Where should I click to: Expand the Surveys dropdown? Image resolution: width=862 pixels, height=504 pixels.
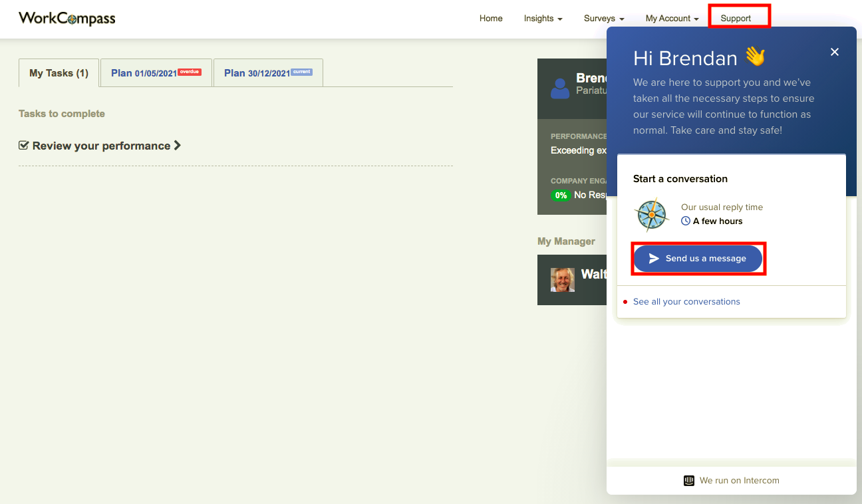coord(603,19)
